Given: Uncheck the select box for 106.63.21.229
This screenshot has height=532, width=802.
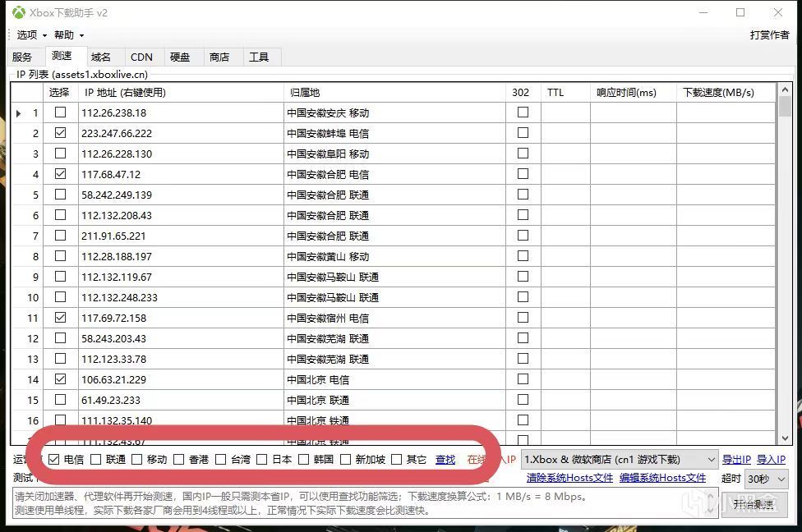Looking at the screenshot, I should tap(60, 378).
